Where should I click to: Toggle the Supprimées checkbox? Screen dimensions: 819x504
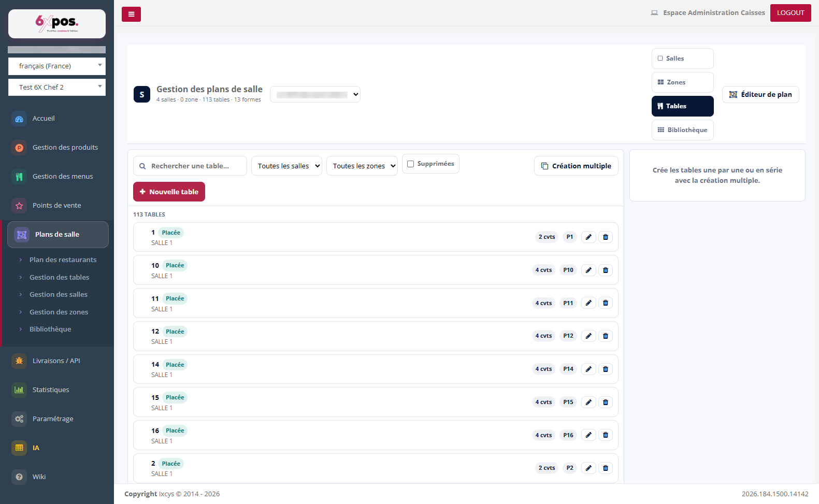tap(411, 164)
